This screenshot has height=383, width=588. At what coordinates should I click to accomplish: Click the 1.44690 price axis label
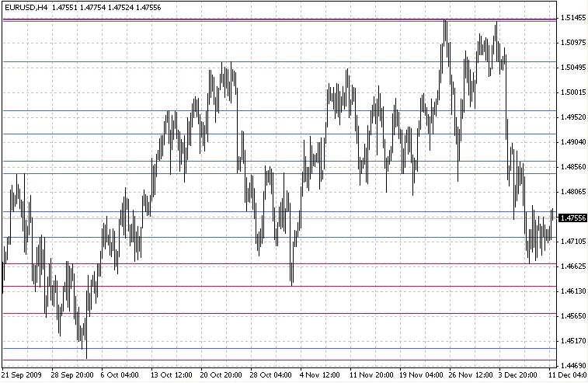pyautogui.click(x=572, y=365)
